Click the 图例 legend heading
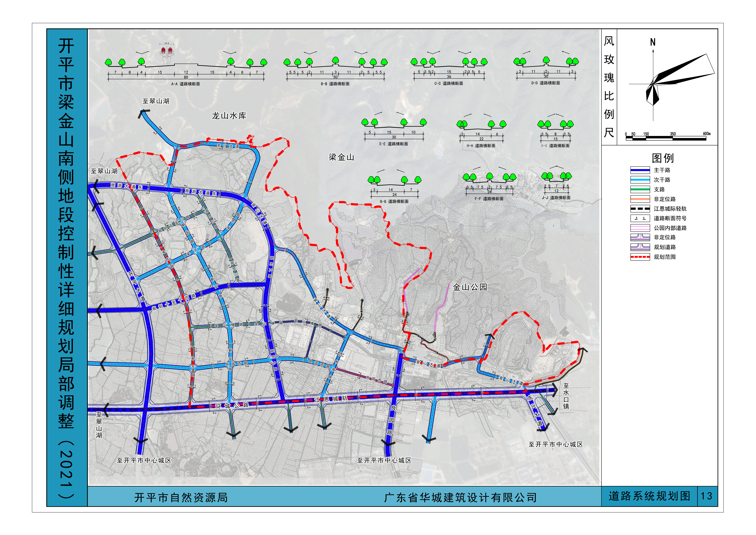 pos(663,158)
